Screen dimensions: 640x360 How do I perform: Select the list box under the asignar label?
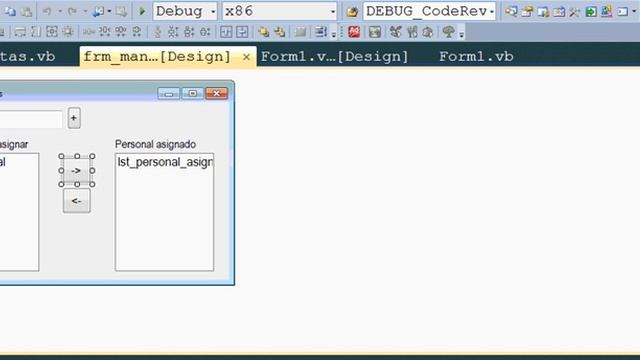pyautogui.click(x=20, y=212)
